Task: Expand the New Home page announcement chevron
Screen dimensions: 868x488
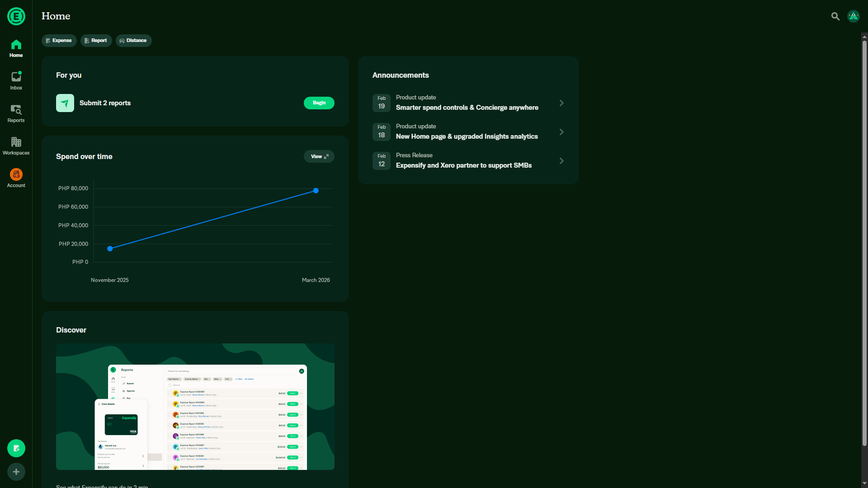Action: (561, 132)
